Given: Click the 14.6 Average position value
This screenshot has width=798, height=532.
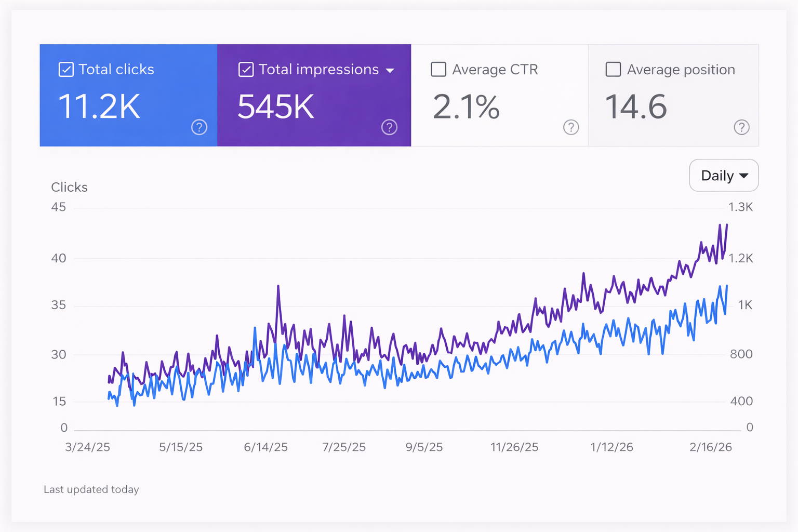Looking at the screenshot, I should point(636,107).
